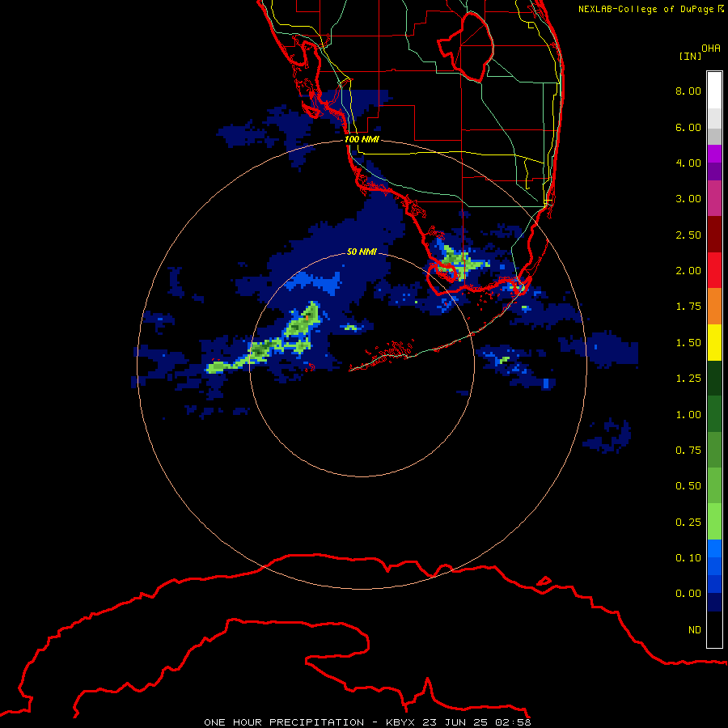Pick the dark purple swatch beside 4.00
The image size is (728, 728).
[714, 171]
